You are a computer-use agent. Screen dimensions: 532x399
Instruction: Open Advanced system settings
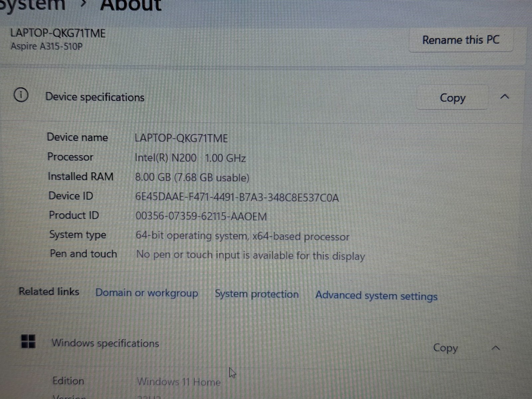tap(376, 296)
